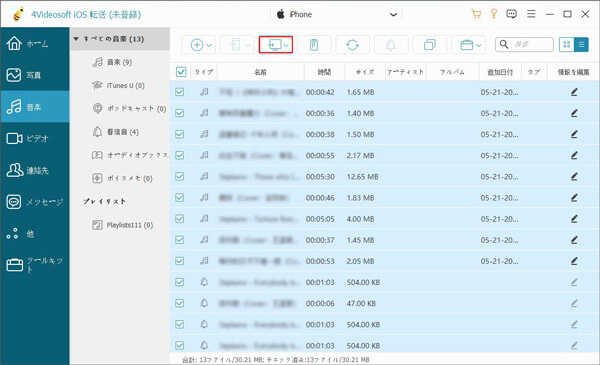Click the Refresh icon in toolbar
Screen dimensions: 600x365
[352, 45]
